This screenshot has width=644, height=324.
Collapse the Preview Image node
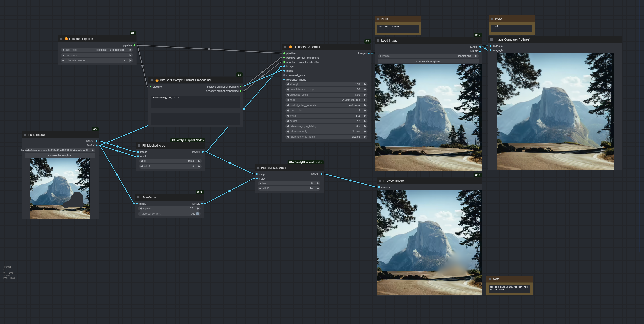pyautogui.click(x=380, y=181)
